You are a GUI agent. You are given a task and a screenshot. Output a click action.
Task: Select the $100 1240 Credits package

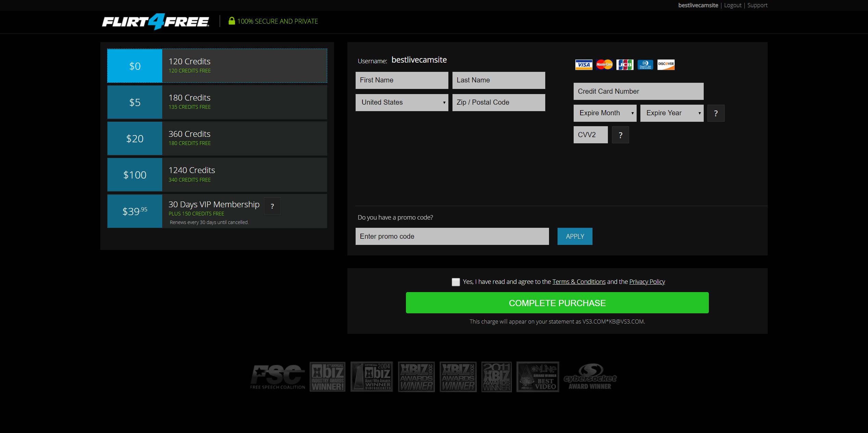[217, 175]
